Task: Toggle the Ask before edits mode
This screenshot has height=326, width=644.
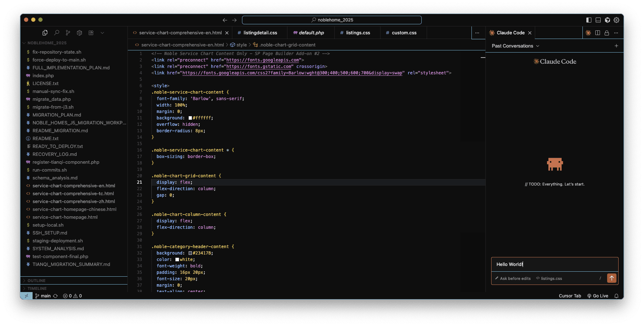Action: pyautogui.click(x=513, y=278)
